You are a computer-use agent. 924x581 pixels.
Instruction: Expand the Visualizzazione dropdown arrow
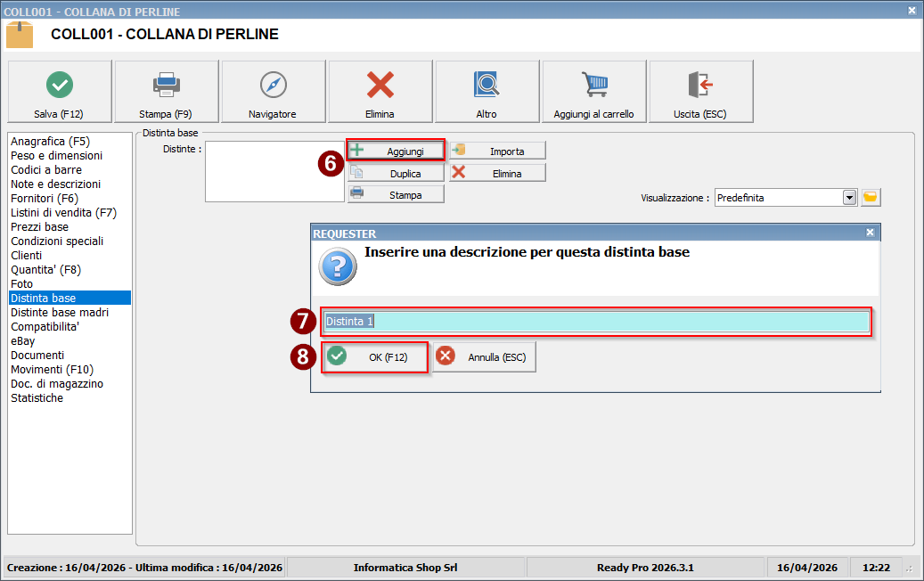click(x=849, y=197)
